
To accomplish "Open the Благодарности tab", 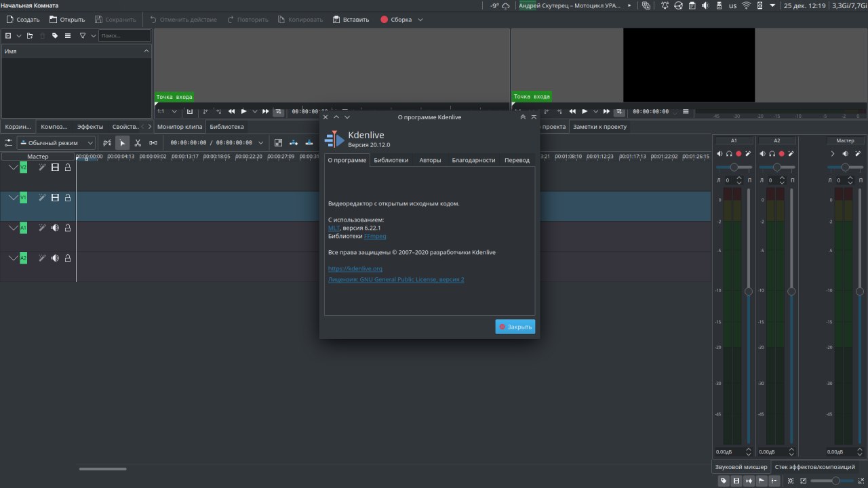I will pyautogui.click(x=473, y=160).
